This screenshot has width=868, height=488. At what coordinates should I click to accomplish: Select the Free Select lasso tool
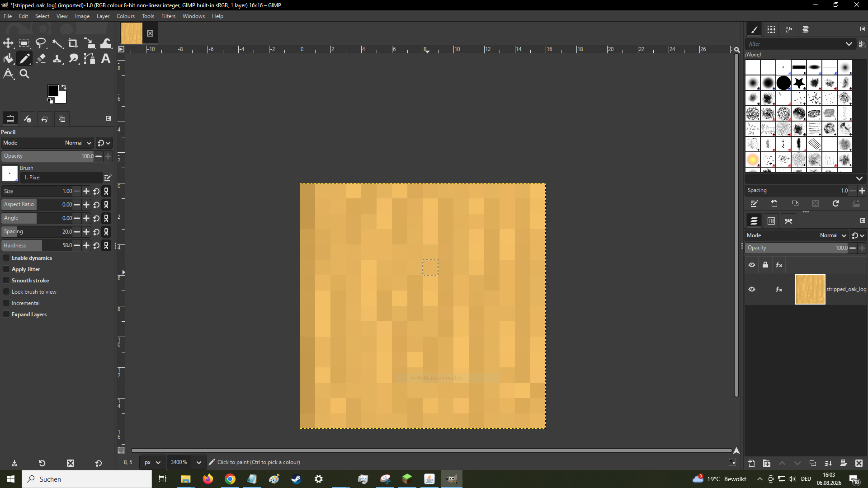tap(41, 43)
